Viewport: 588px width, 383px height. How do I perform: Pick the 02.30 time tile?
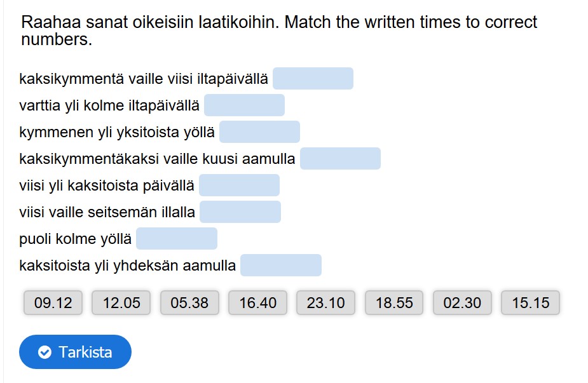(462, 303)
